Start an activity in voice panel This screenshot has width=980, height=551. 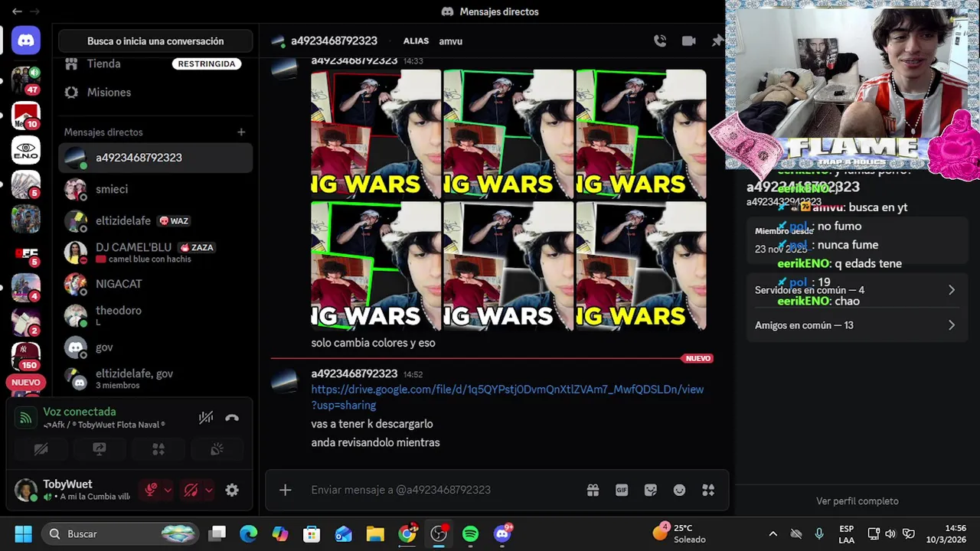point(158,449)
